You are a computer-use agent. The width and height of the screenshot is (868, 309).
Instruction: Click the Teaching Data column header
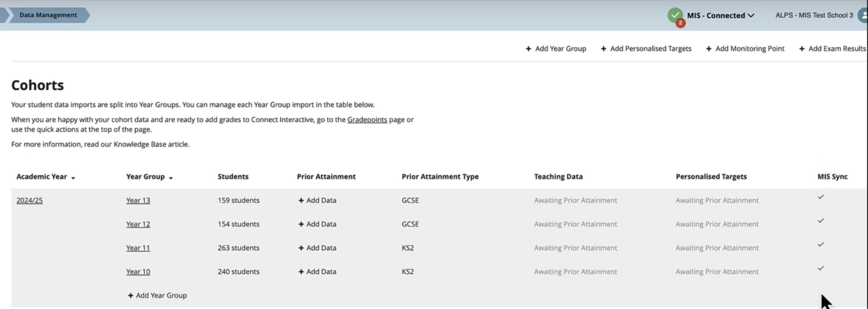558,177
